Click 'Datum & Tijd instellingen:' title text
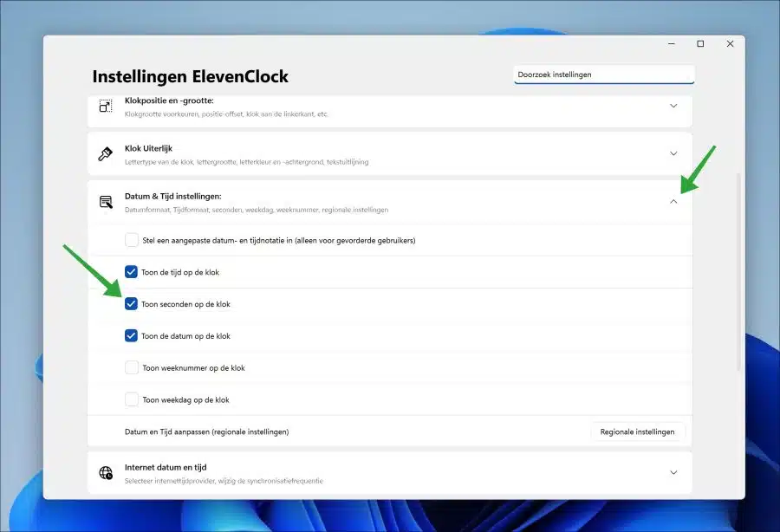Image resolution: width=780 pixels, height=532 pixels. pos(173,197)
